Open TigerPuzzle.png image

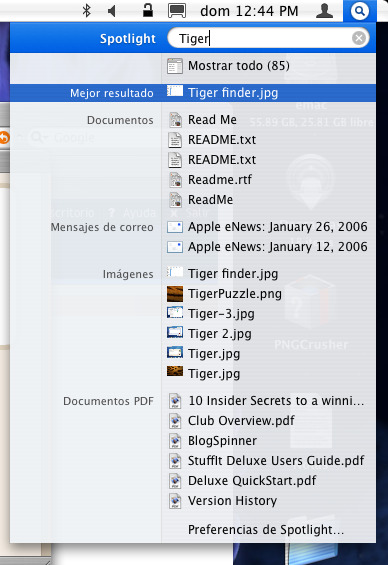pos(235,294)
